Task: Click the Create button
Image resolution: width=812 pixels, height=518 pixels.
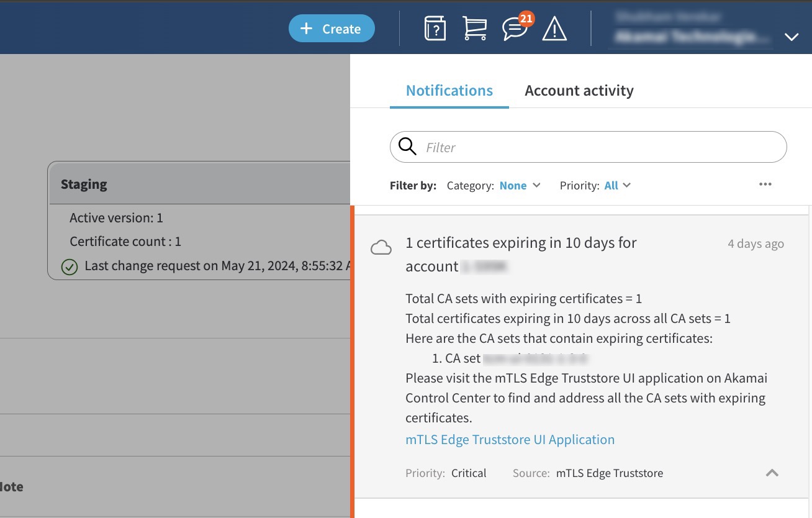Action: pyautogui.click(x=332, y=29)
